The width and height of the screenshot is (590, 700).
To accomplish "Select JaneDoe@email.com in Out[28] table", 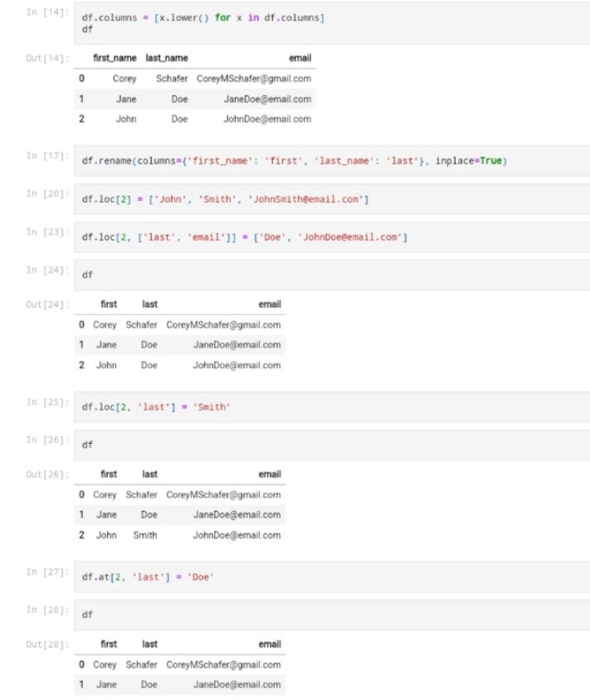I will pyautogui.click(x=237, y=685).
